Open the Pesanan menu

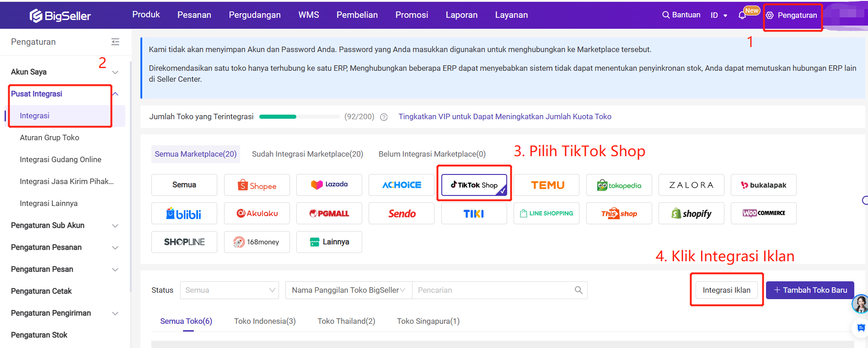194,15
